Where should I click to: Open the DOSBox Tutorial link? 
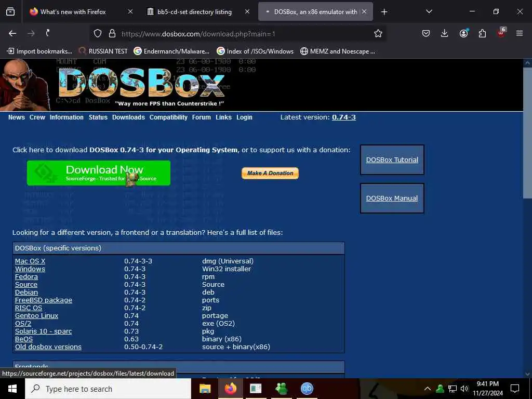click(x=392, y=160)
